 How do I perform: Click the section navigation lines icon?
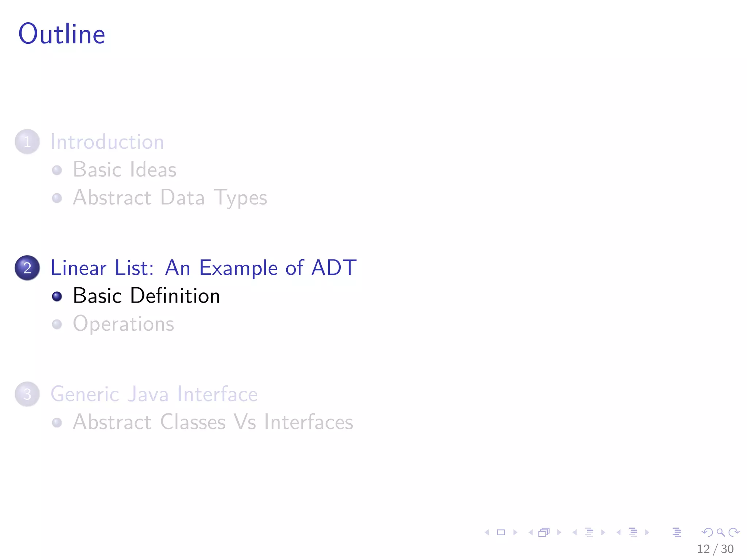tap(633, 533)
